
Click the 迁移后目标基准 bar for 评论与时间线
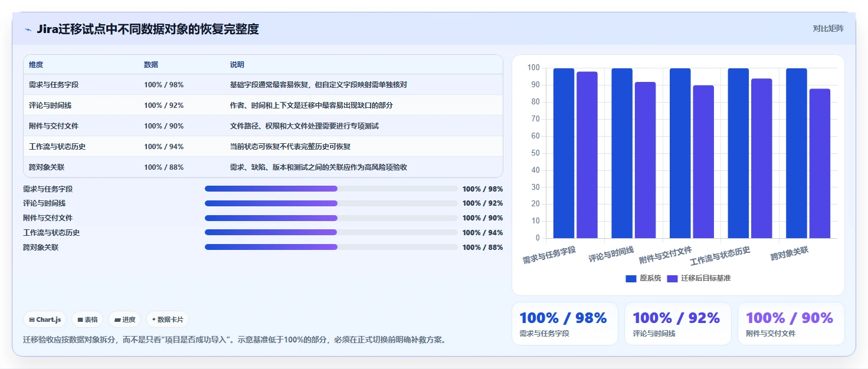coord(646,160)
